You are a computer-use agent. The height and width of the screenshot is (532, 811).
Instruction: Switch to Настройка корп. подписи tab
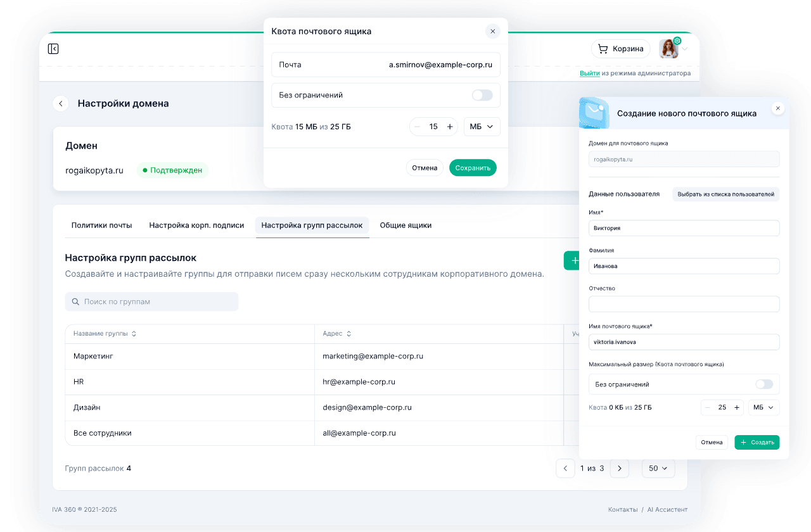point(196,225)
